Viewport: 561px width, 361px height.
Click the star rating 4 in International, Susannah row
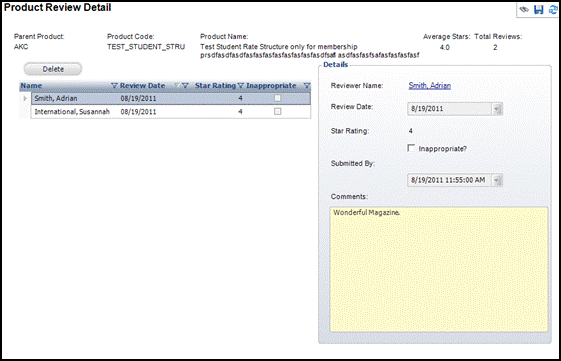(240, 112)
